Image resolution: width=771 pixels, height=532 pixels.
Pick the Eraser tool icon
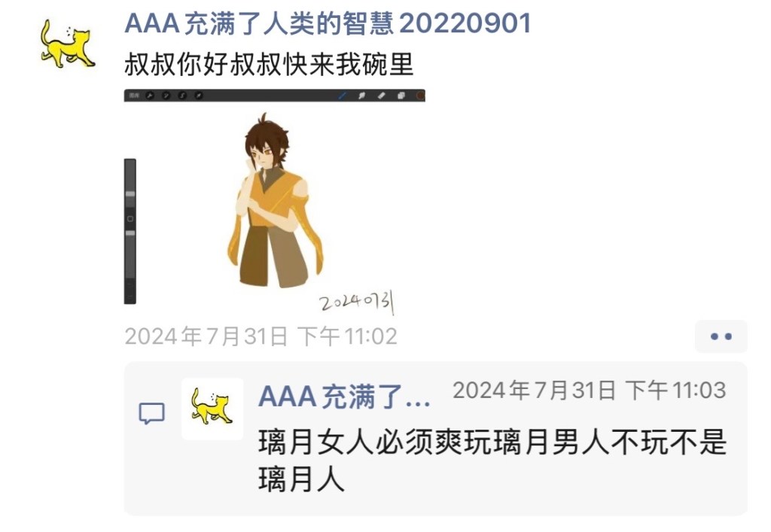pos(382,96)
